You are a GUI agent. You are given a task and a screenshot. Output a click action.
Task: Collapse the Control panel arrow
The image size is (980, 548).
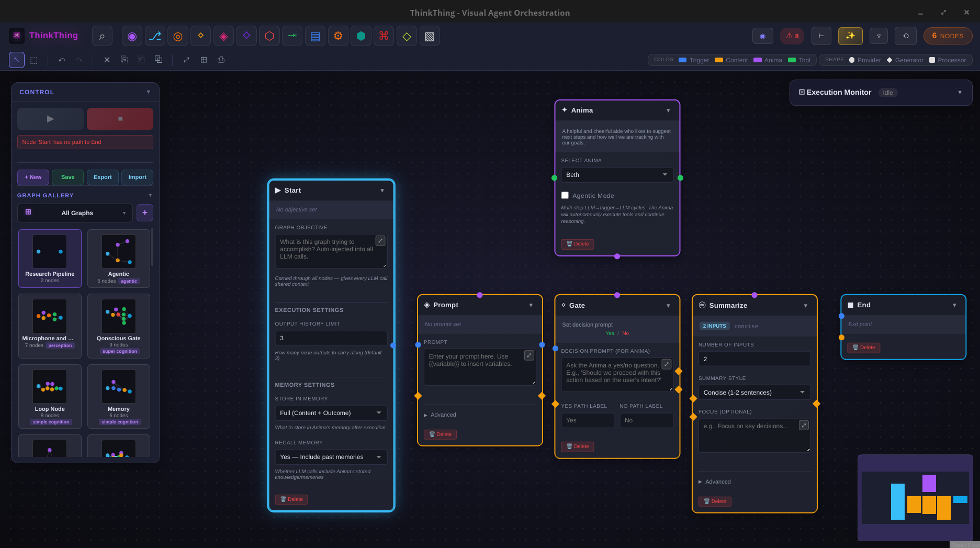pyautogui.click(x=149, y=92)
